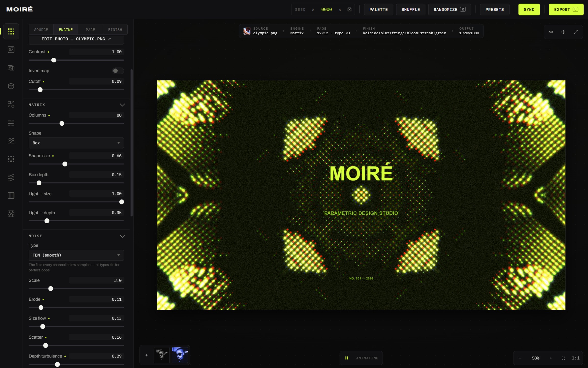
Task: Open the noise Type dropdown FBM (smooth)
Action: (76, 255)
